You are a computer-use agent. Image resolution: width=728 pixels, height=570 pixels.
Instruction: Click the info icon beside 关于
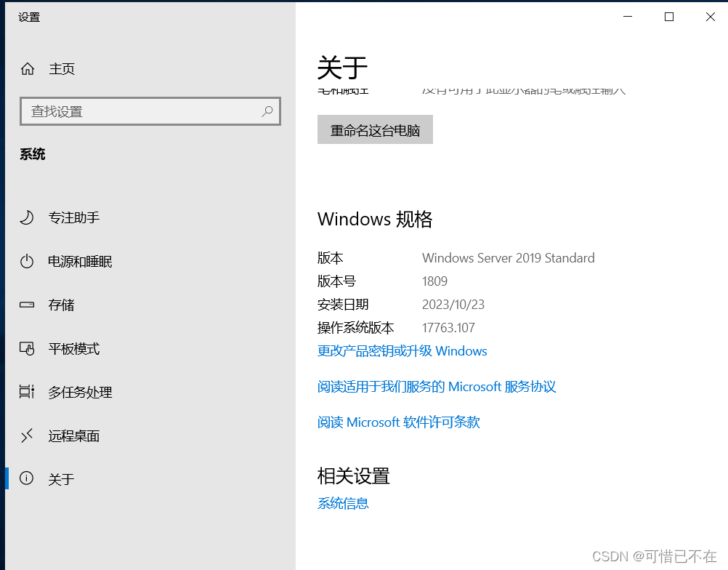coord(26,478)
